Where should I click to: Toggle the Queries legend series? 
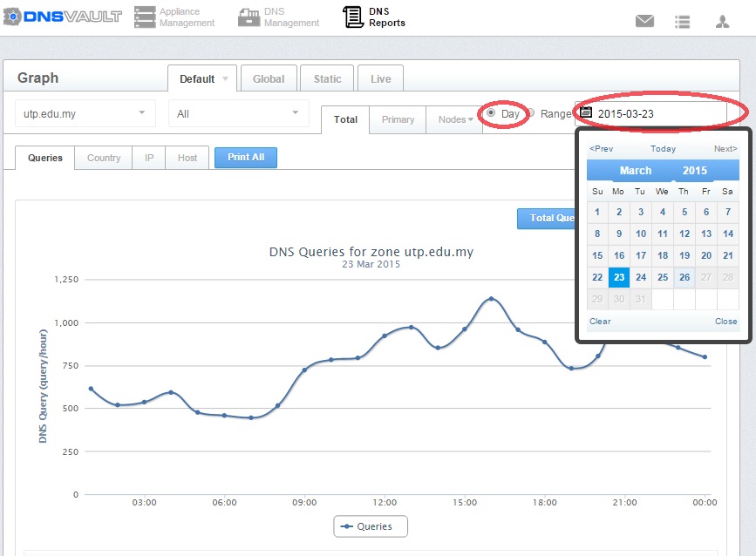pos(370,526)
